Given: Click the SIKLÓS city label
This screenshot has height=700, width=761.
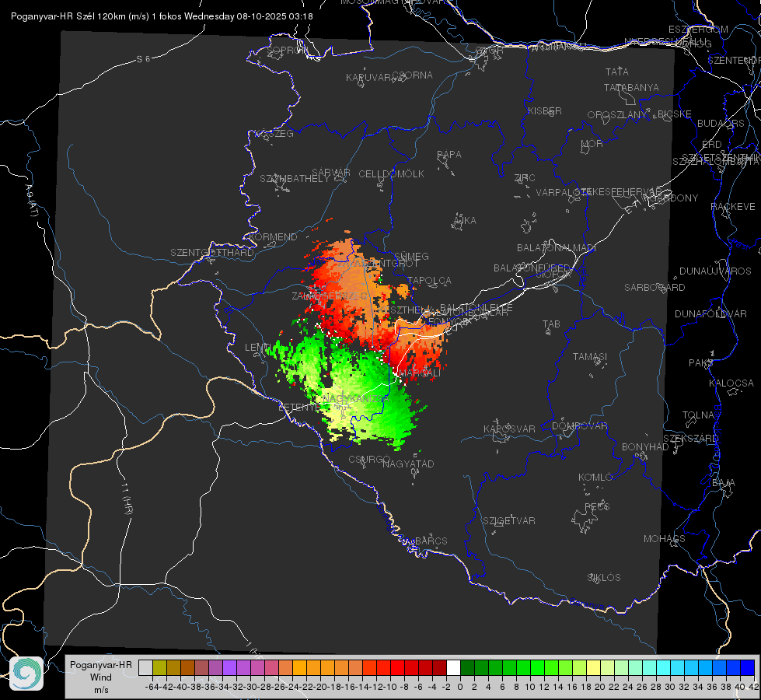Looking at the screenshot, I should click(x=604, y=577).
